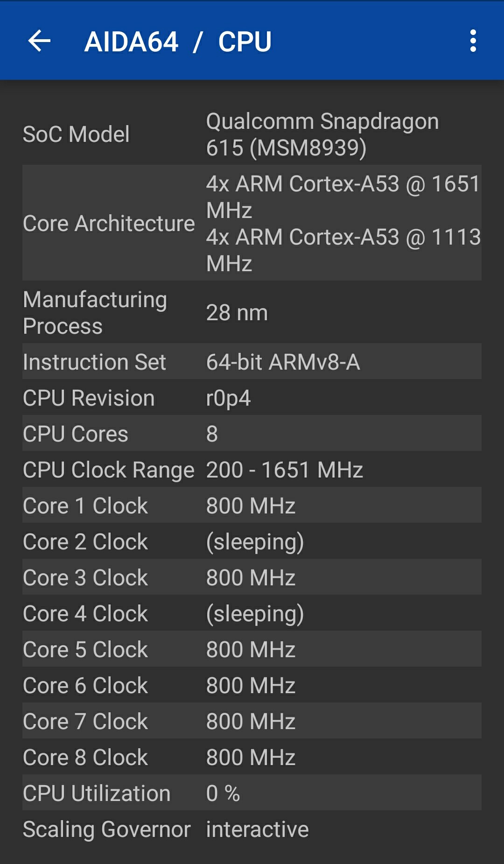Select the SoC Model row
504x864 pixels.
(252, 134)
